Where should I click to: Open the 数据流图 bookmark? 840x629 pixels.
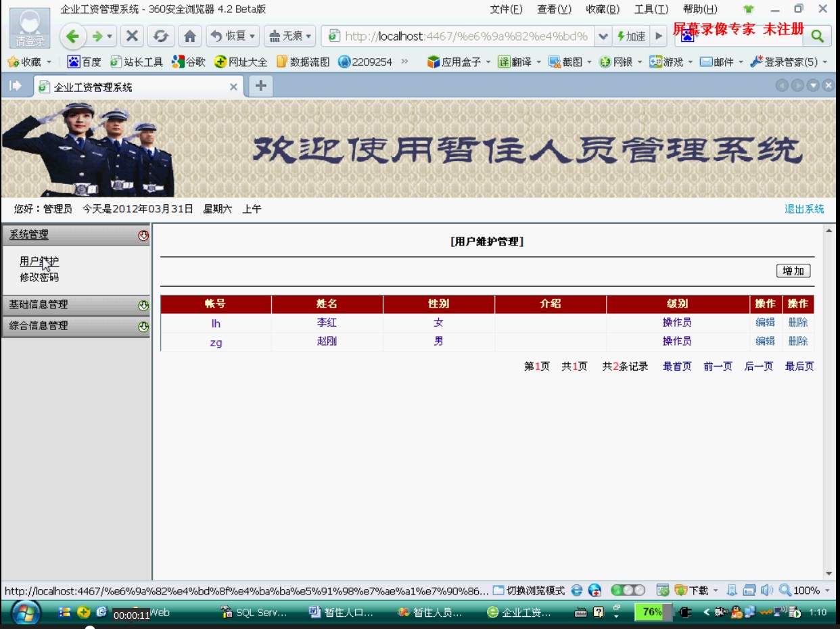(303, 62)
